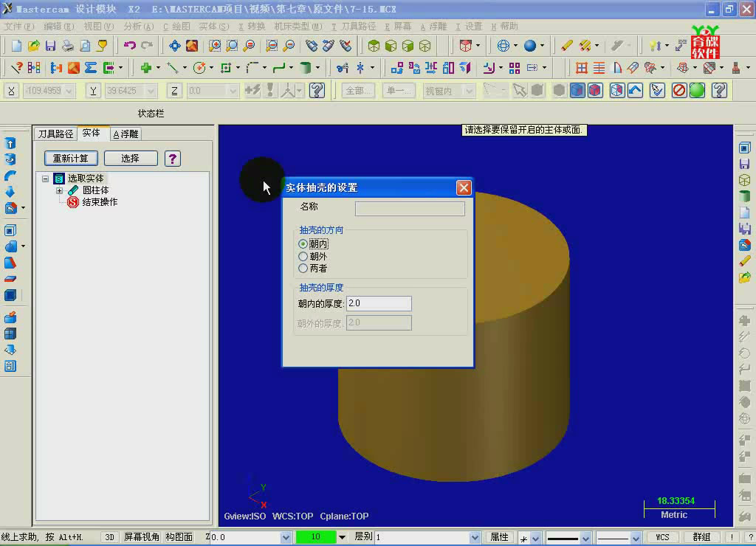Image resolution: width=756 pixels, height=546 pixels.
Task: Select the 朝外 shell direction radio
Action: point(303,256)
